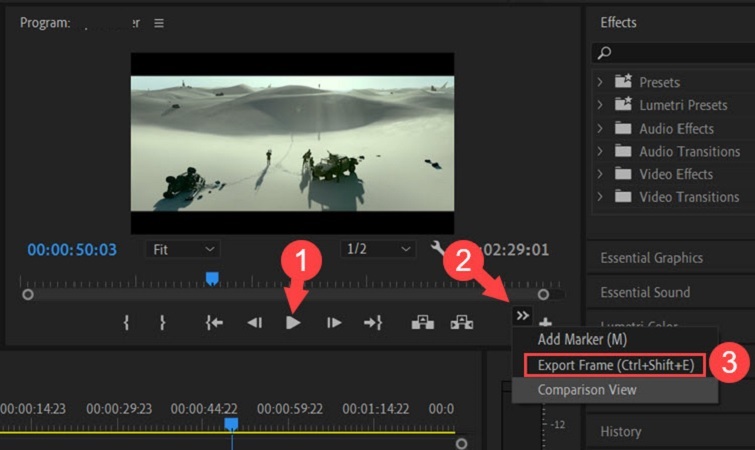Open the History panel
Screen dimensions: 755x450
[620, 432]
